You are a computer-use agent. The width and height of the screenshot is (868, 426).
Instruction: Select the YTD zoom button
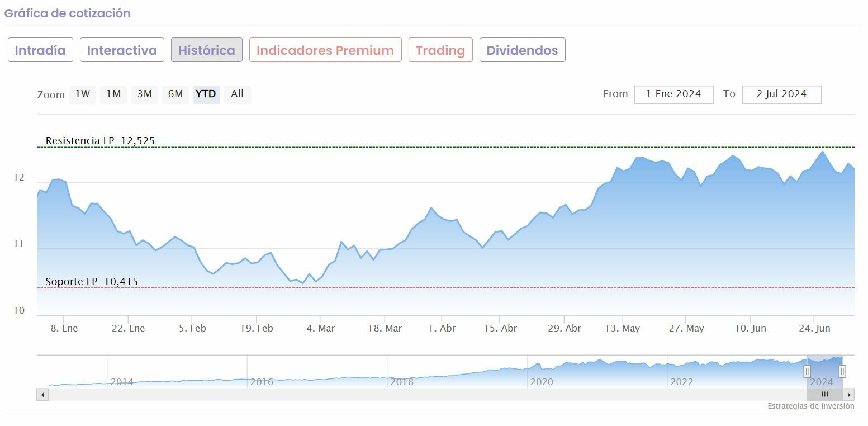click(206, 94)
